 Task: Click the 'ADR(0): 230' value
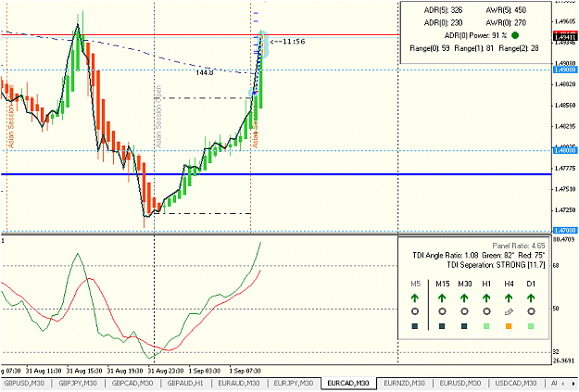click(x=443, y=23)
